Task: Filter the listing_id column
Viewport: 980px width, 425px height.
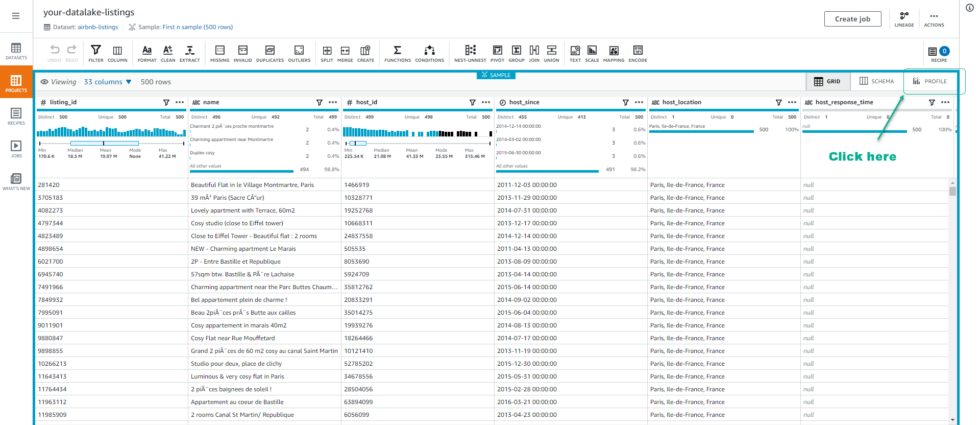Action: 166,103
